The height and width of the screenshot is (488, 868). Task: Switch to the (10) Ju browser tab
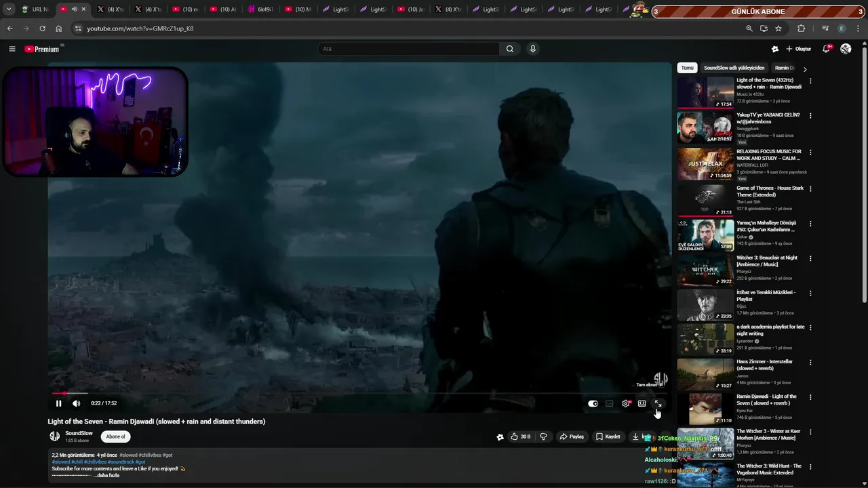(410, 9)
